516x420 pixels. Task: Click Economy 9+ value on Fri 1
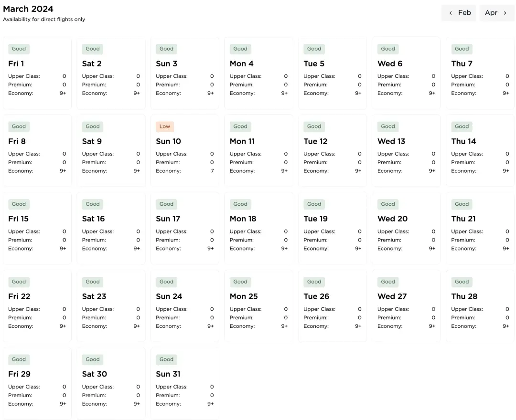coord(63,94)
